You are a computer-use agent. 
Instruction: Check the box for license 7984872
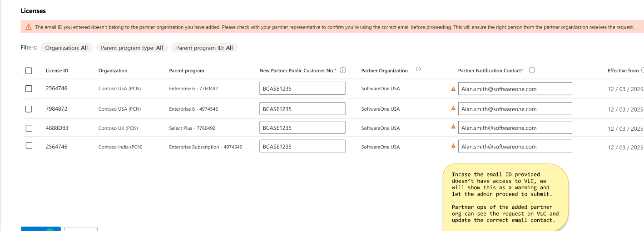coord(29,109)
